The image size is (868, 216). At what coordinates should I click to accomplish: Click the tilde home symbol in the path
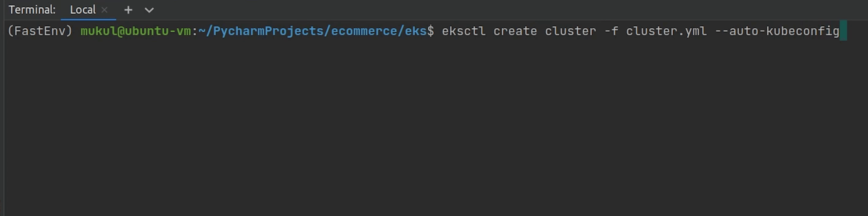pos(202,31)
